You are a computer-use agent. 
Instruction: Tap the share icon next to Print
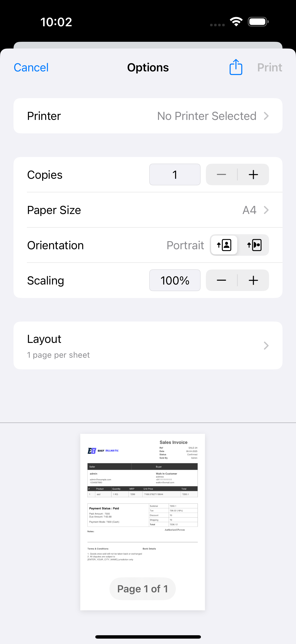(x=236, y=67)
